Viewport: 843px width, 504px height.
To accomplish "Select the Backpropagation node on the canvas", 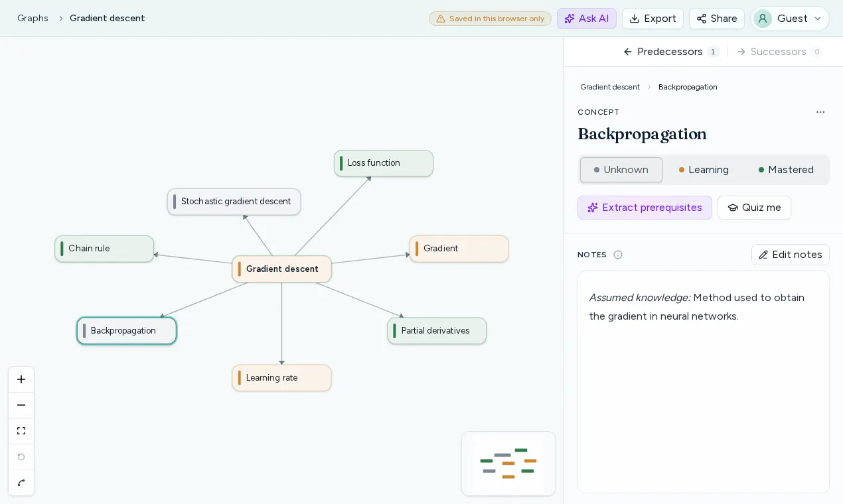I will 127,331.
